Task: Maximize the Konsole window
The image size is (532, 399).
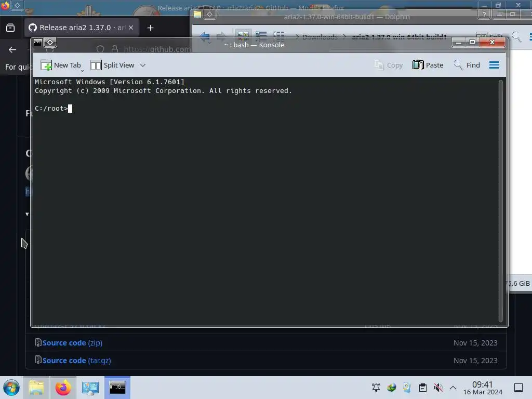Action: 472,43
